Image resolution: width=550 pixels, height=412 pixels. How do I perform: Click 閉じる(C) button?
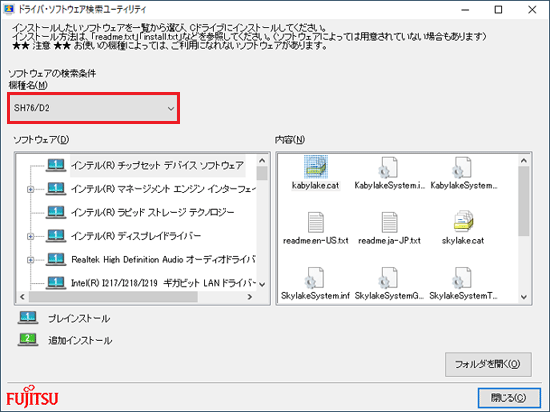click(x=509, y=398)
